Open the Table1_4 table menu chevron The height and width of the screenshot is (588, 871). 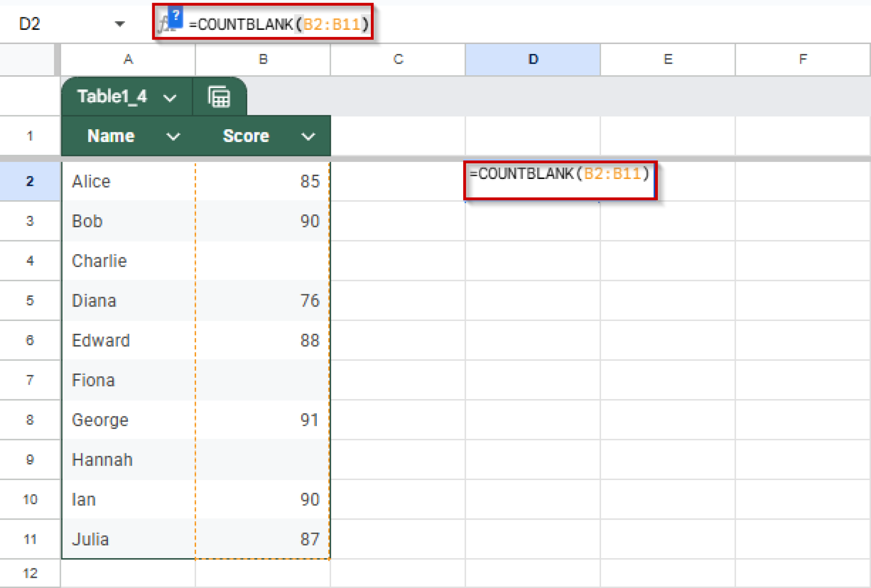tap(170, 97)
